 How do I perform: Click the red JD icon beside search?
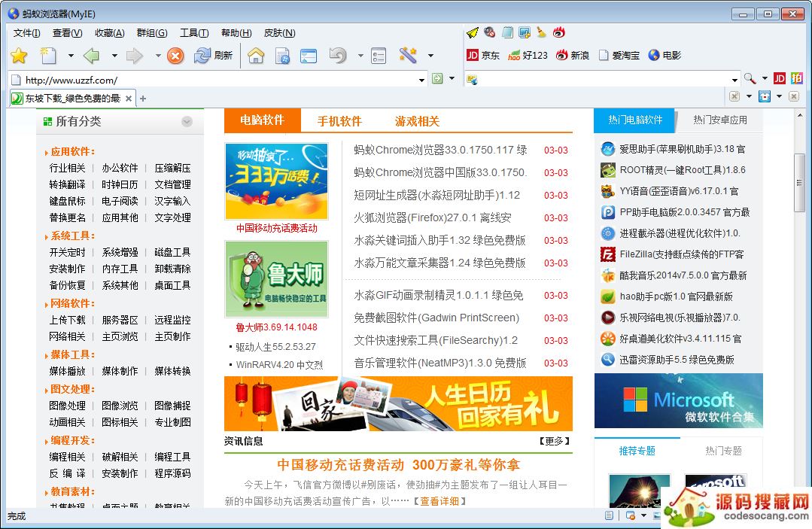click(779, 79)
